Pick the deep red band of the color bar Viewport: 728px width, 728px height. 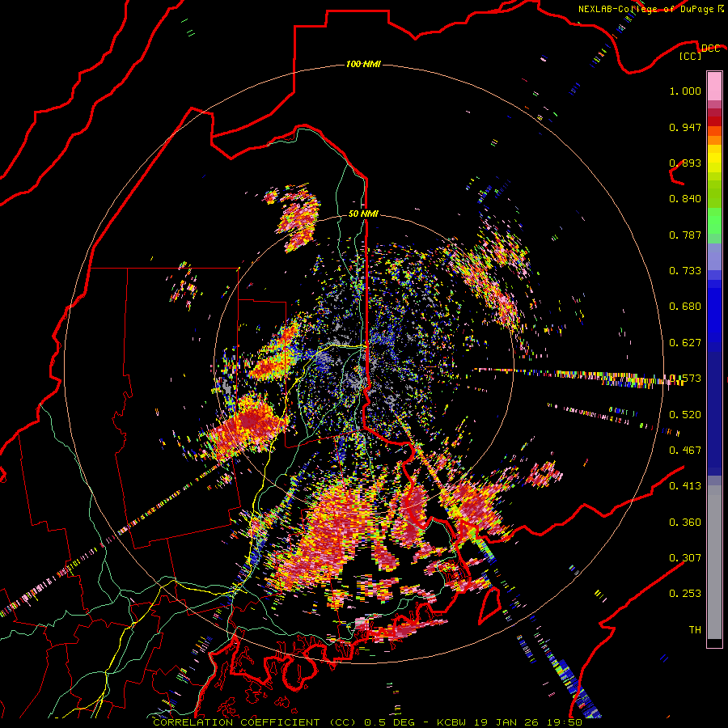714,121
